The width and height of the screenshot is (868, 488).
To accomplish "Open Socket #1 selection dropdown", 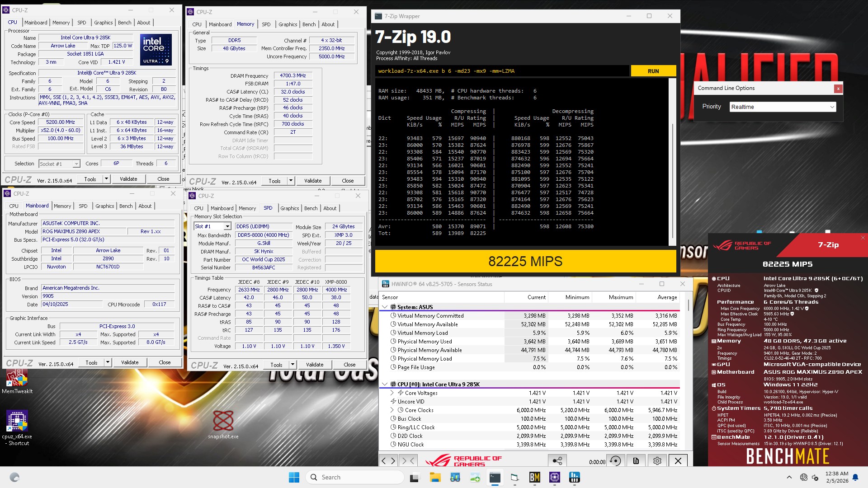I will coord(59,164).
